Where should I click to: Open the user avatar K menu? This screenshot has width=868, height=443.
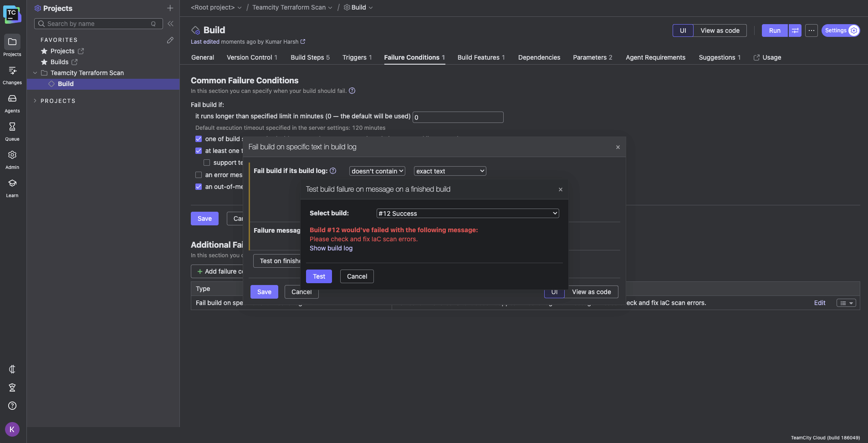(12, 429)
